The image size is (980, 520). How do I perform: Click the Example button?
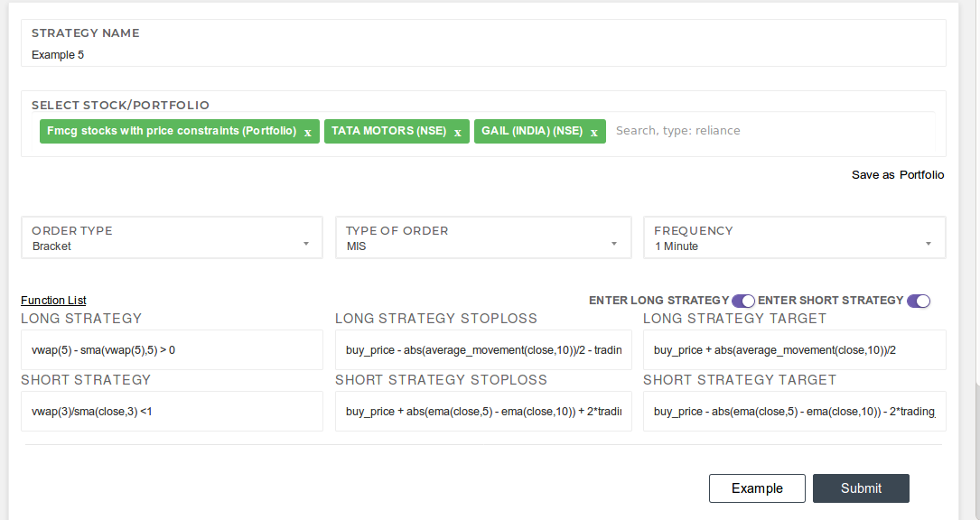tap(757, 487)
